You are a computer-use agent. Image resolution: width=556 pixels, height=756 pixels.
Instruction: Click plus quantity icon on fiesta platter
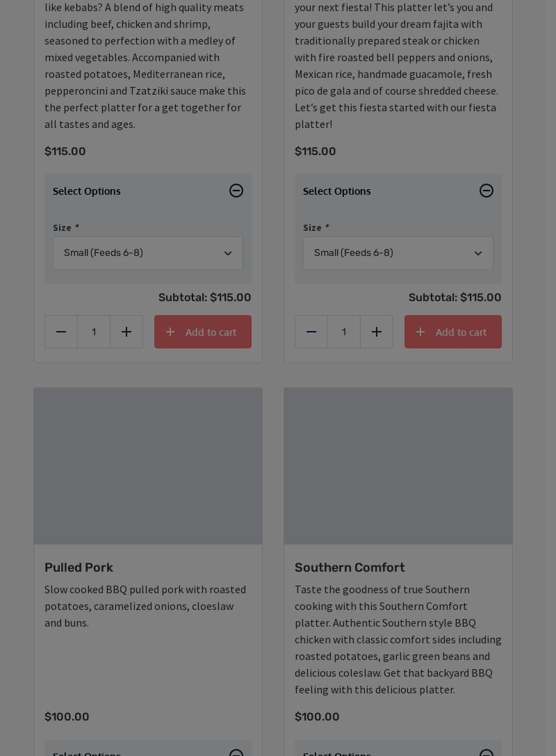point(377,332)
